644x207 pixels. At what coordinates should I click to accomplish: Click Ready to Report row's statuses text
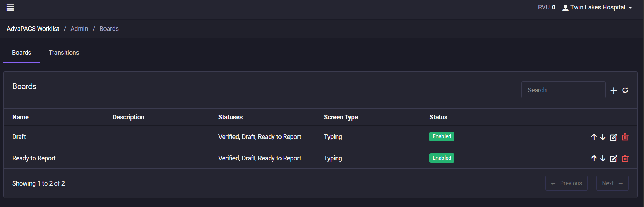260,158
